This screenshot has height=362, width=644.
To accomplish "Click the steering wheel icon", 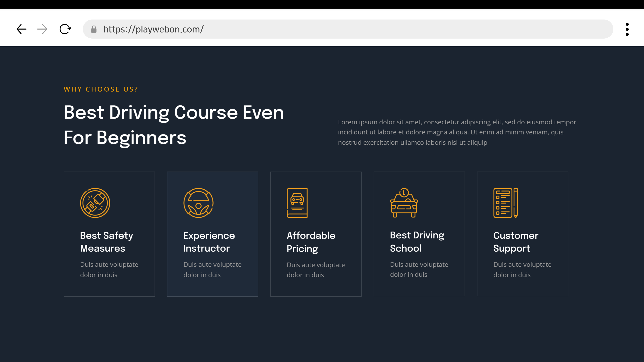I will point(198,203).
